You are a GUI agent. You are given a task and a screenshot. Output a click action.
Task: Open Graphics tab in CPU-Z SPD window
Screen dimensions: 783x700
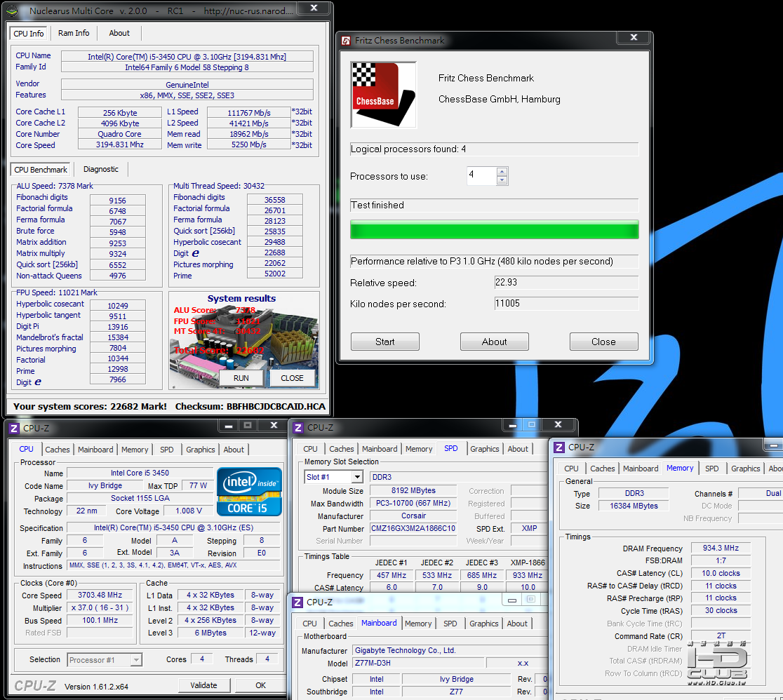click(484, 449)
